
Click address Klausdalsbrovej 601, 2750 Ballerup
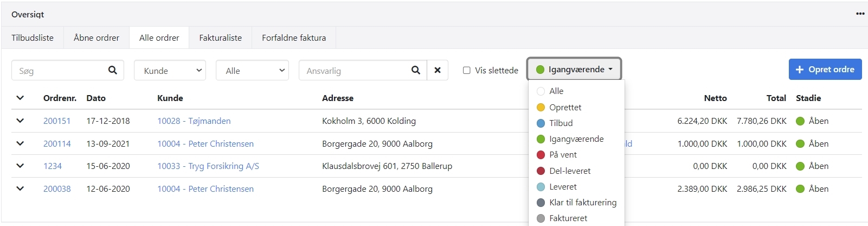[x=387, y=166]
